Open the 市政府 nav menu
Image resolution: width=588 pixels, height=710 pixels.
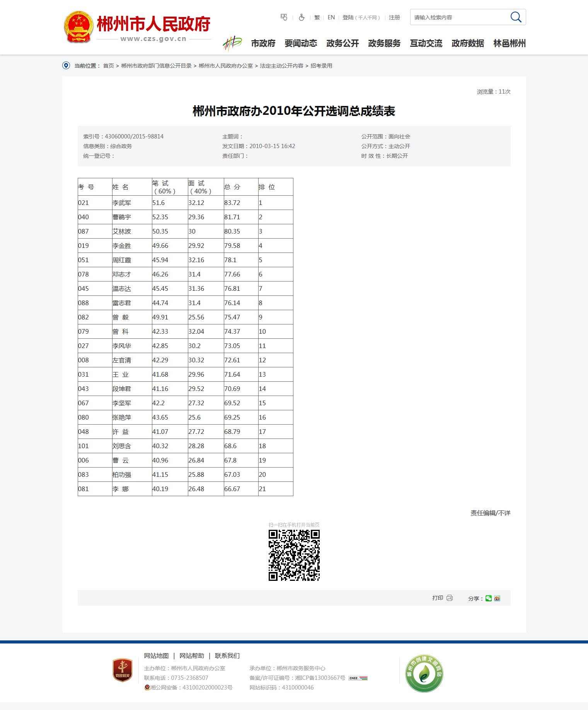pyautogui.click(x=263, y=43)
